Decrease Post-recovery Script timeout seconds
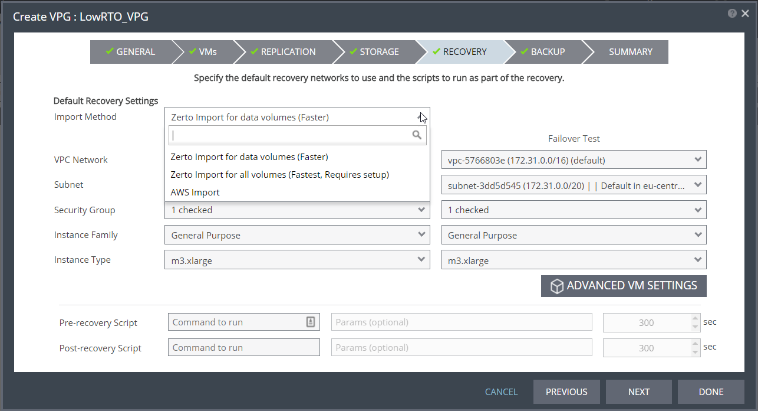Viewport: 758px width, 411px height. [x=695, y=352]
